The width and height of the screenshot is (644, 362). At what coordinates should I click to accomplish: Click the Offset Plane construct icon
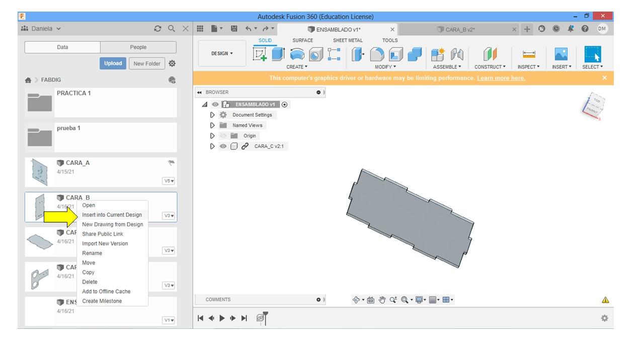tap(490, 54)
